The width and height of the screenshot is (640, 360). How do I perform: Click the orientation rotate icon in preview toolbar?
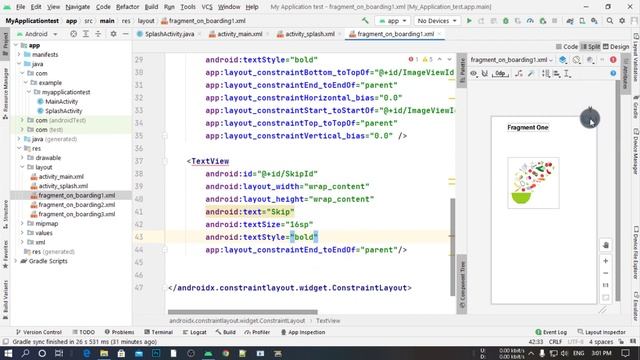pos(576,60)
